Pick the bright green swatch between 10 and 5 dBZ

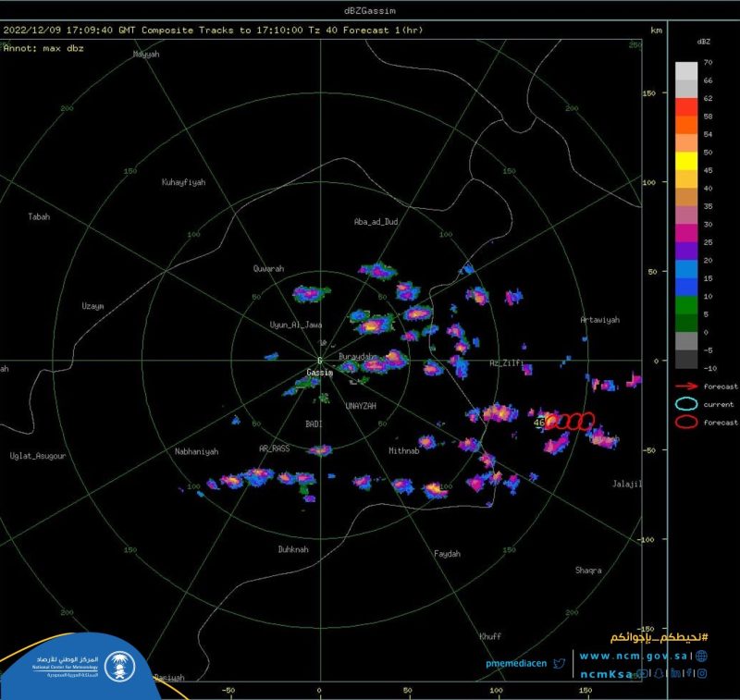click(686, 305)
